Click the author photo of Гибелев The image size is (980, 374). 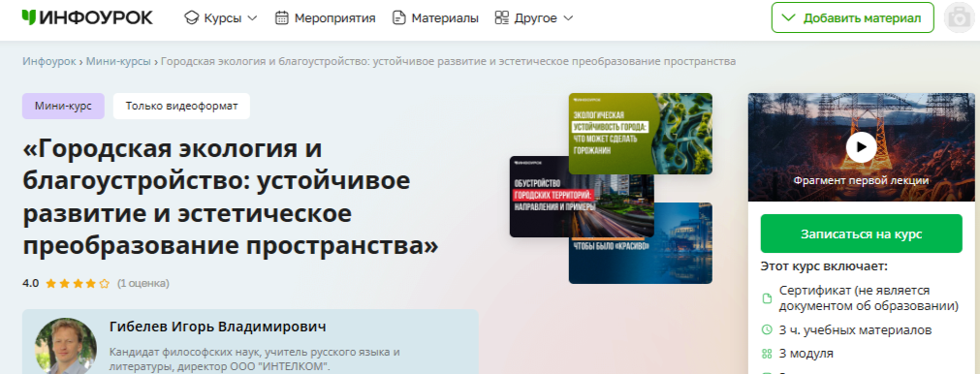pyautogui.click(x=66, y=346)
